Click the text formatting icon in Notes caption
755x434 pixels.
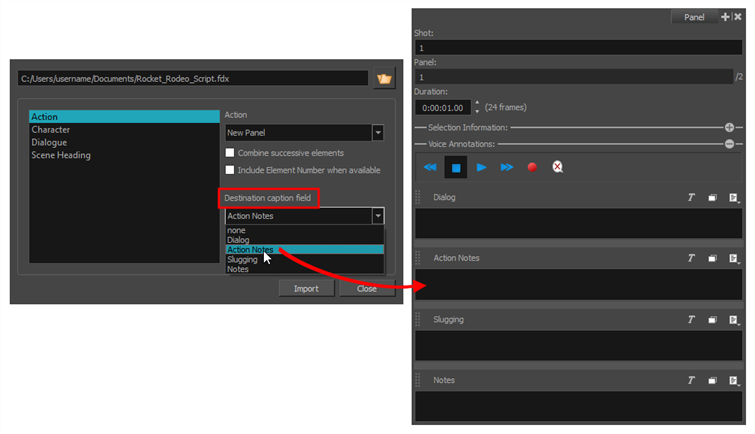pos(690,380)
